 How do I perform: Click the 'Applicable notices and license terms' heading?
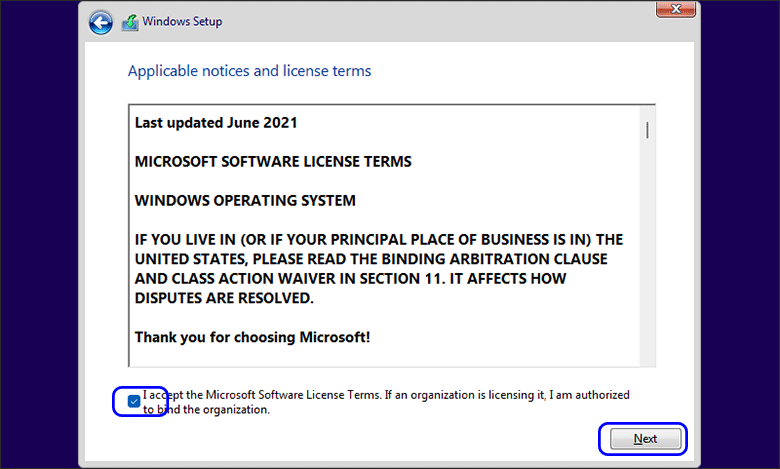click(249, 71)
